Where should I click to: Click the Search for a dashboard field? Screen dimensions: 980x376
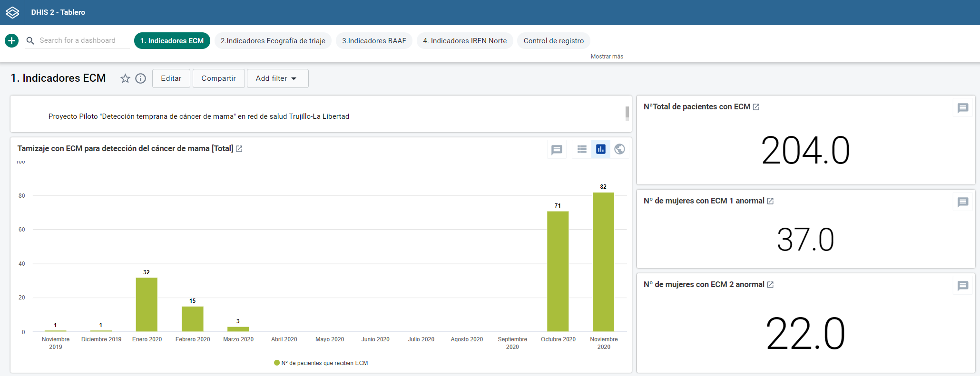(x=78, y=41)
